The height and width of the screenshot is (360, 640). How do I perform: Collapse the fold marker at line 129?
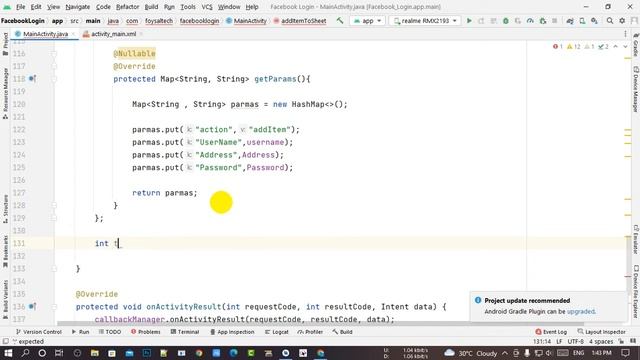click(53, 218)
